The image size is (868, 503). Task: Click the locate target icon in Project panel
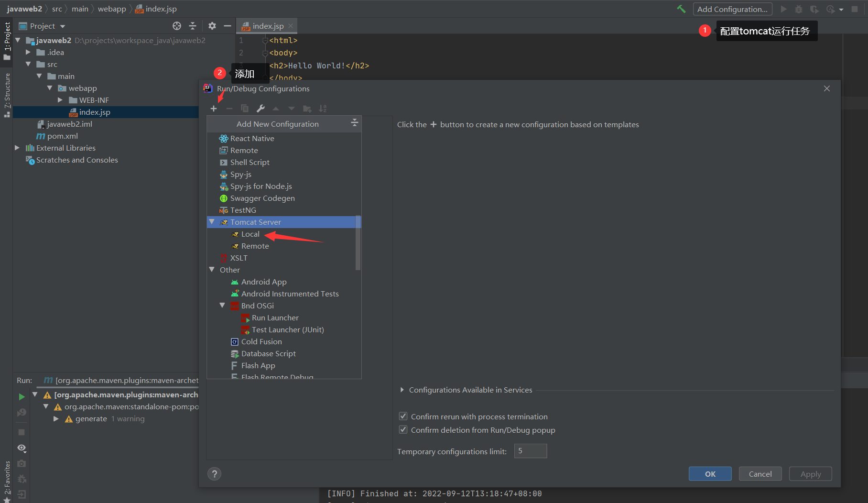pos(177,26)
